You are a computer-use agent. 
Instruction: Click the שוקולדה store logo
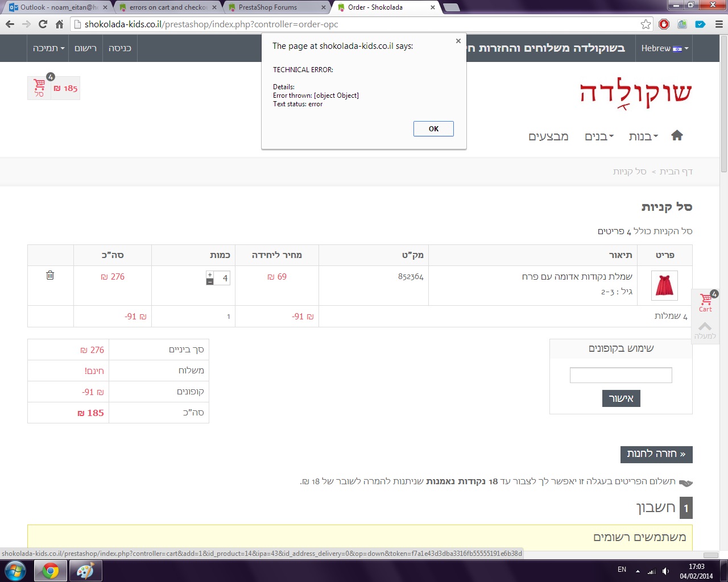click(x=636, y=94)
